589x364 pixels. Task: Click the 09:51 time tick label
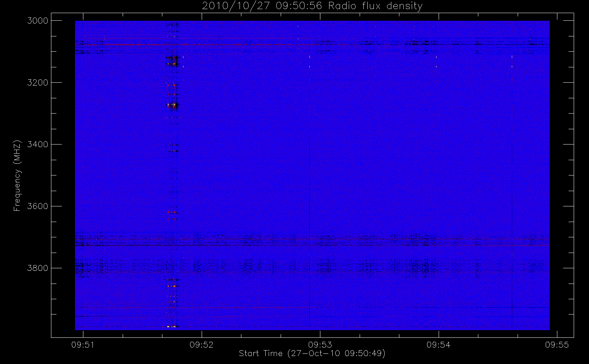click(x=83, y=345)
